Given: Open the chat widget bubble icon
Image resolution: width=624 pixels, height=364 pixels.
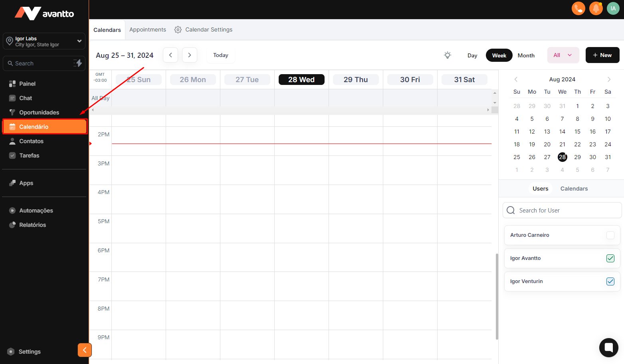Looking at the screenshot, I should [608, 347].
